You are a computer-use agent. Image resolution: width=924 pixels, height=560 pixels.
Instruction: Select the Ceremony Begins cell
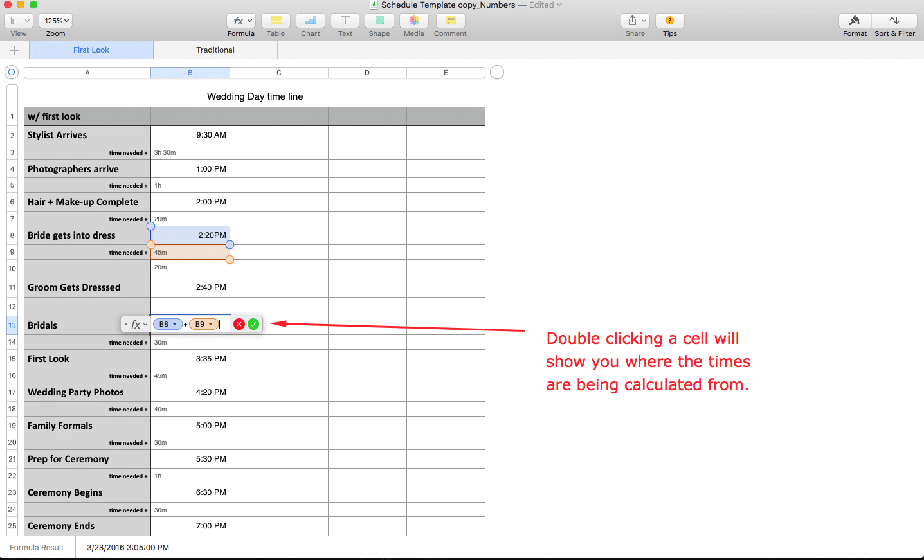pos(87,492)
